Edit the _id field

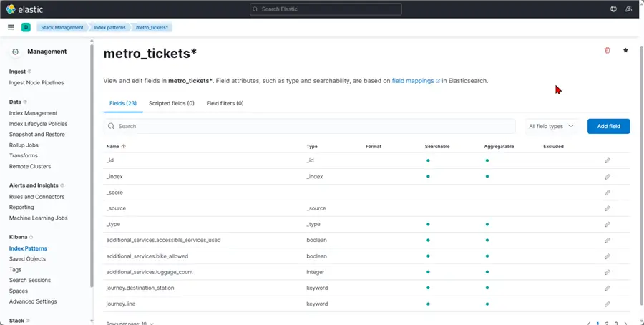point(607,160)
